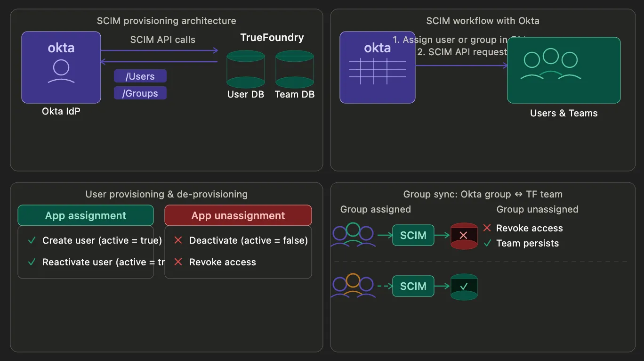The width and height of the screenshot is (644, 361).
Task: Click the Users & Teams people icon box
Action: 564,70
